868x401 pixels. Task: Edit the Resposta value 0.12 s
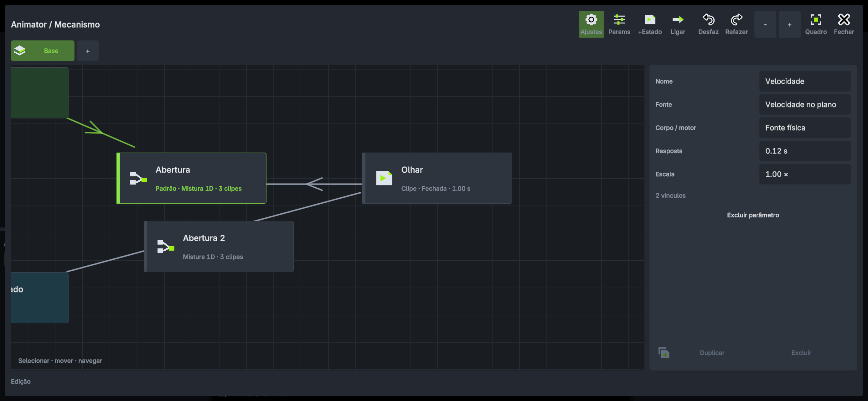coord(805,151)
